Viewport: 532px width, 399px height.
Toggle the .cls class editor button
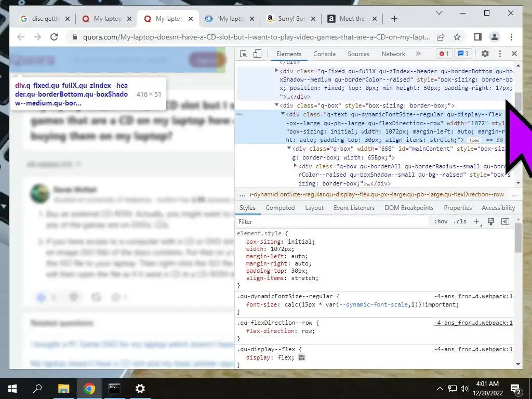click(x=460, y=221)
